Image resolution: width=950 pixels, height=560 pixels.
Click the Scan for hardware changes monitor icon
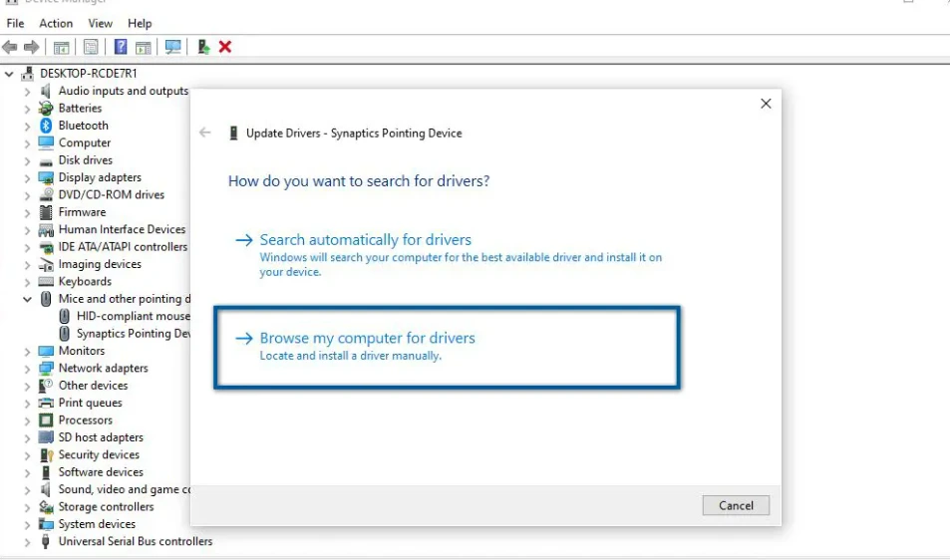coord(173,47)
